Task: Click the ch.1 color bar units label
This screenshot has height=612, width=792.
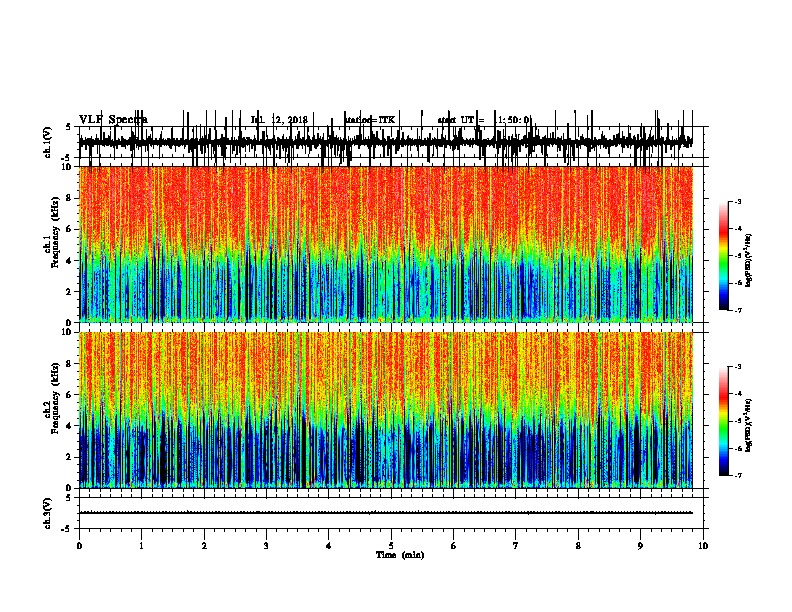Action: [748, 260]
